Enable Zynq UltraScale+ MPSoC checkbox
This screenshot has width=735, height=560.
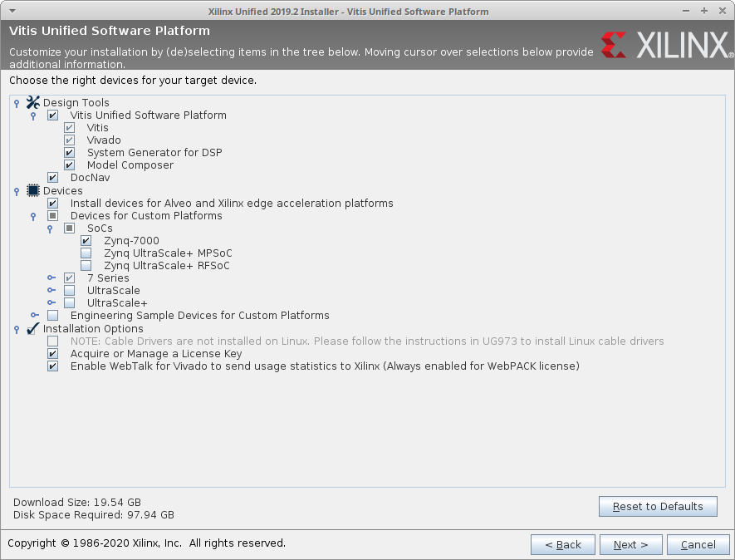[86, 253]
